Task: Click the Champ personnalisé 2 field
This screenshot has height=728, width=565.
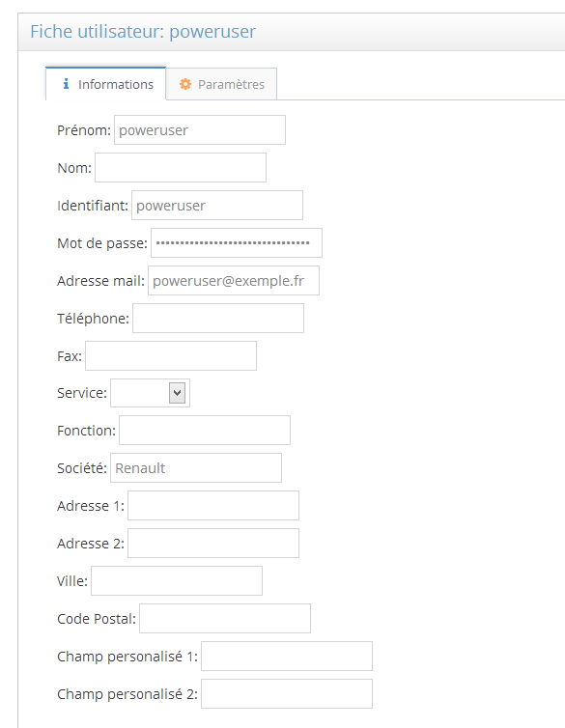Action: point(287,693)
